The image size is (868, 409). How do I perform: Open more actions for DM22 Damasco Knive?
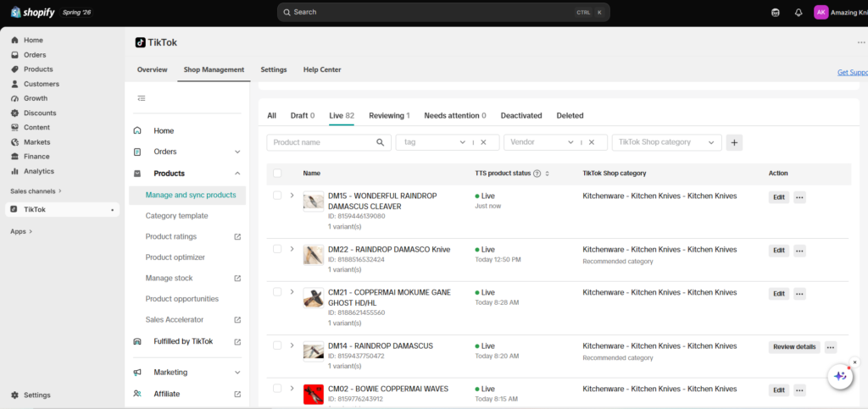point(799,251)
